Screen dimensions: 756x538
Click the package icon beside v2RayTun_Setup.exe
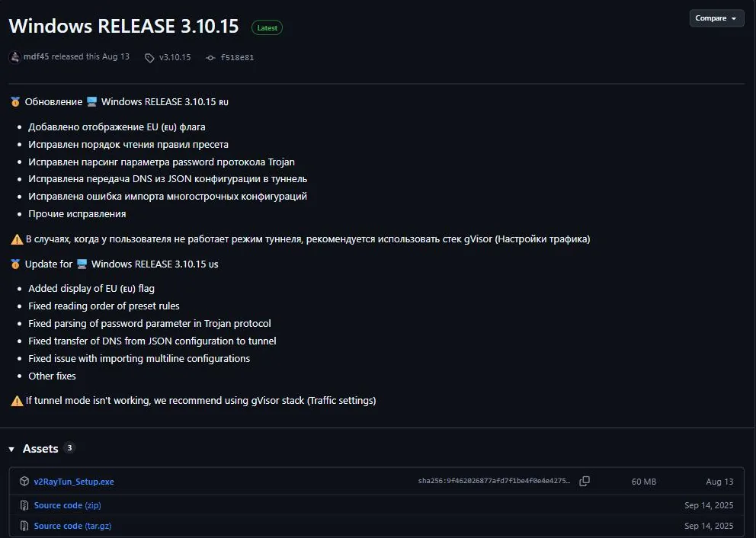coord(24,481)
